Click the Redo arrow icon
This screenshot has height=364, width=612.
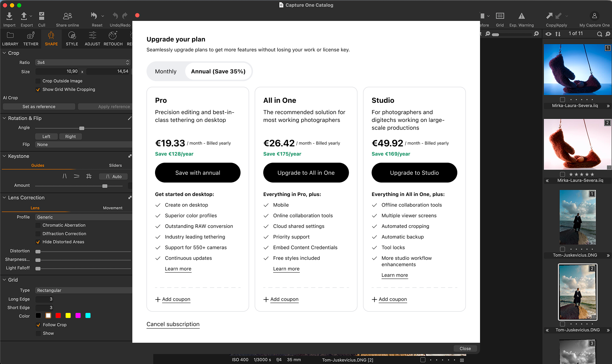point(125,16)
